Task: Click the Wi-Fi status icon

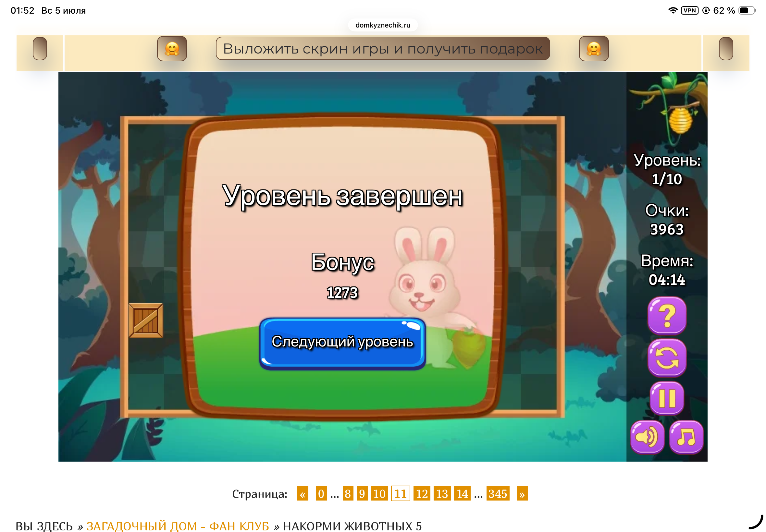Action: coord(673,10)
